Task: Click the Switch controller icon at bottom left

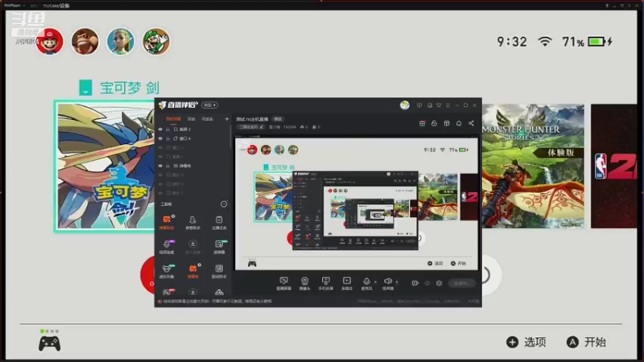Action: pos(50,343)
